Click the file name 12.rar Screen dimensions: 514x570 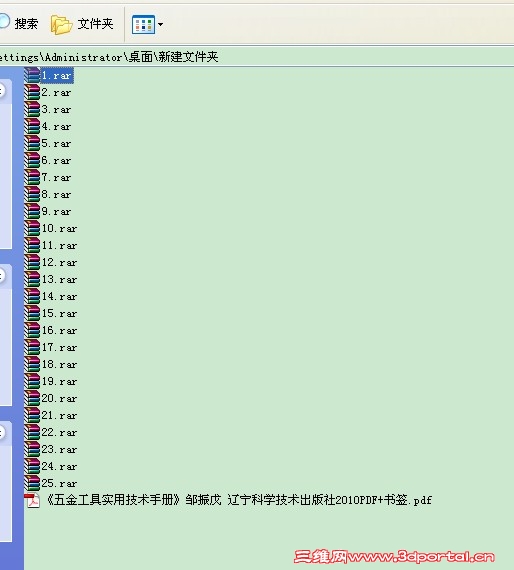[59, 262]
